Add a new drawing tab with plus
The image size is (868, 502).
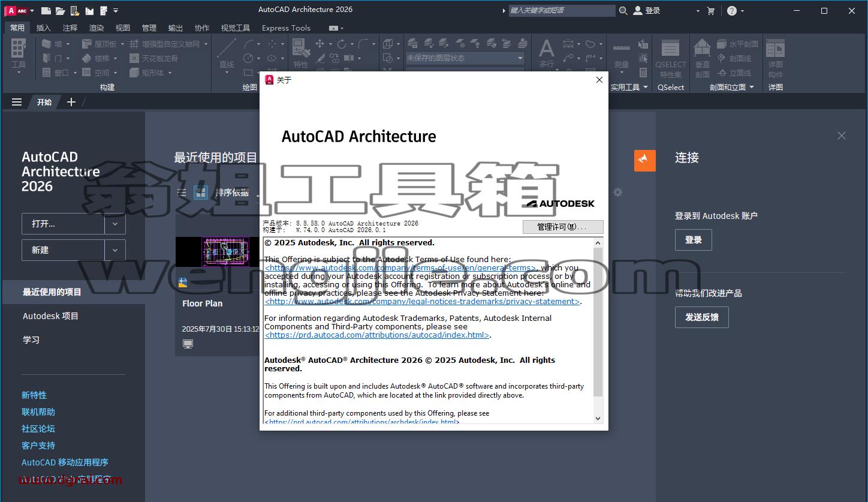coord(71,102)
